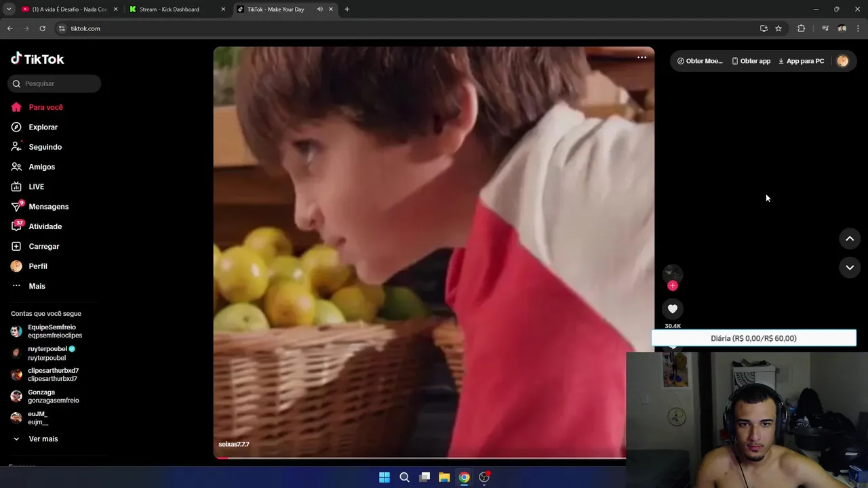
Task: Click the Diária donation goal bar
Action: tap(753, 338)
